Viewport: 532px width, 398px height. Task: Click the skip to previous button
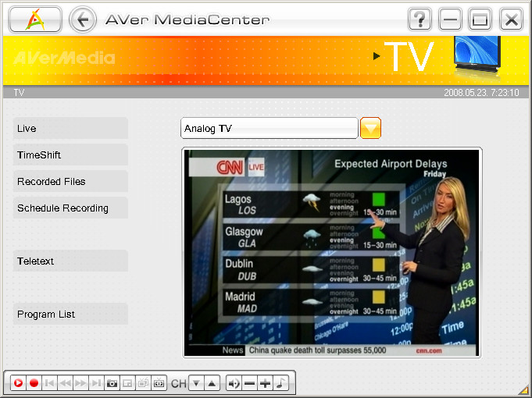click(x=49, y=383)
